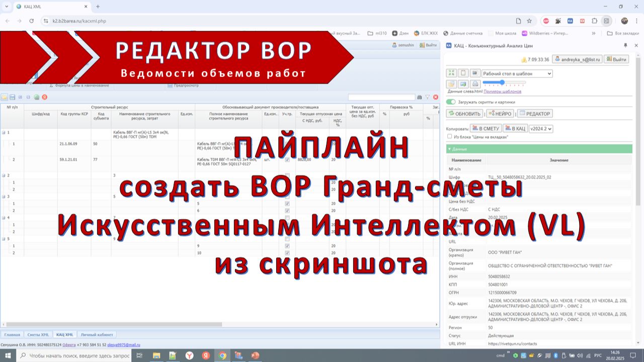Image resolution: width=644 pixels, height=362 pixels.
Task: Collapse group 5 in the resource tree
Action: click(x=4, y=239)
